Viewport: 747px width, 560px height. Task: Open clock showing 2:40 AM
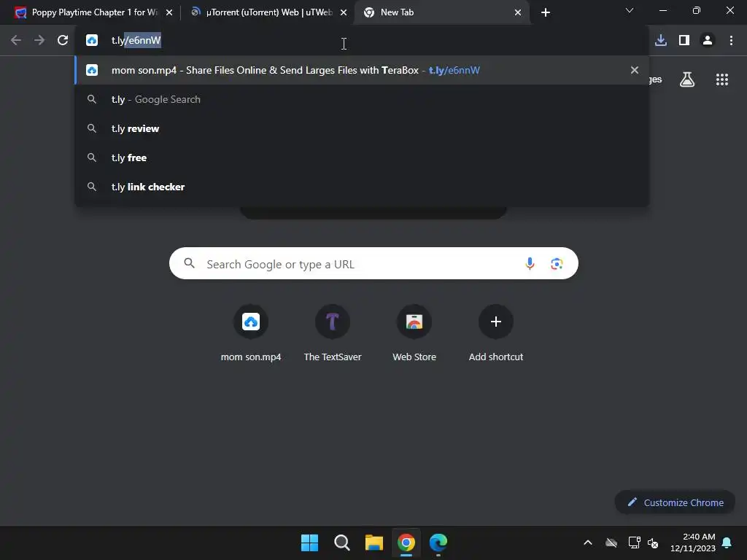point(693,542)
